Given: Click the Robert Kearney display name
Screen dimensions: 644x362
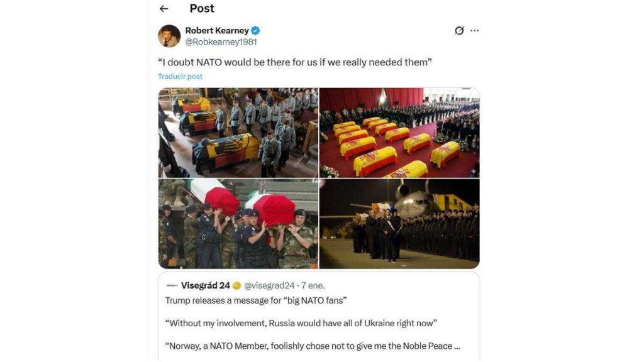Looking at the screenshot, I should pos(217,31).
